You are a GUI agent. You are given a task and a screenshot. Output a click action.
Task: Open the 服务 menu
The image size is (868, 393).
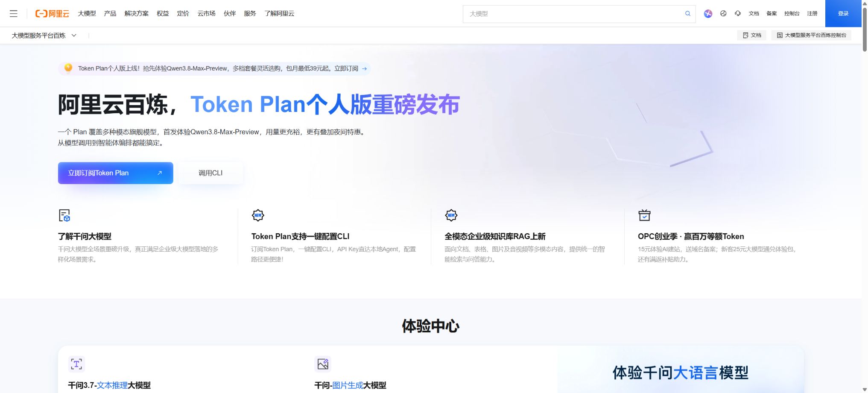coord(250,14)
